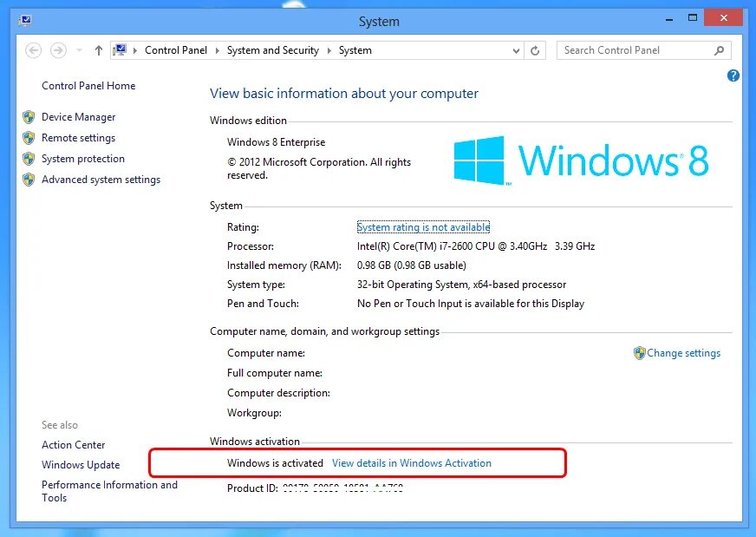View details in Windows Activation
756x537 pixels.
(412, 462)
